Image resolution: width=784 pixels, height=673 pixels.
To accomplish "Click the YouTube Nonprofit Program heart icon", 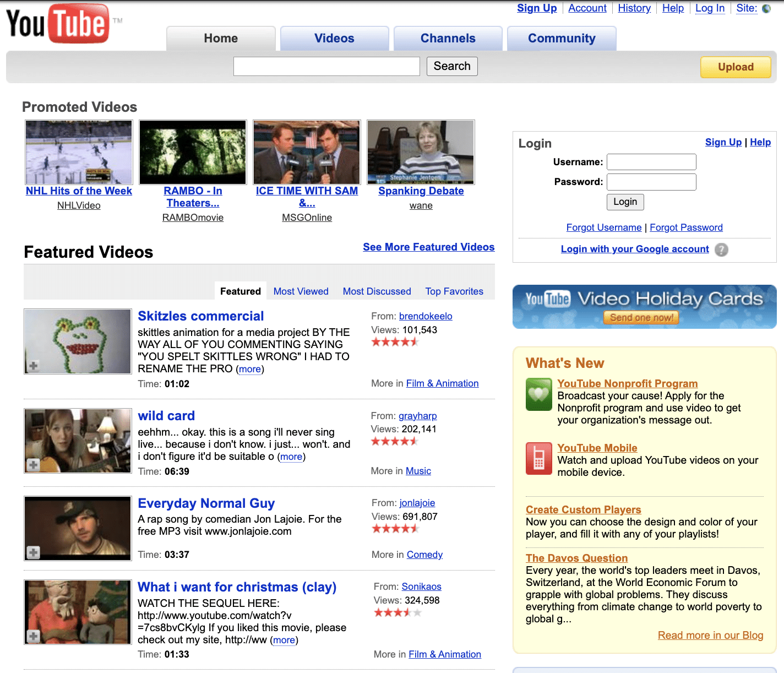I will [539, 394].
